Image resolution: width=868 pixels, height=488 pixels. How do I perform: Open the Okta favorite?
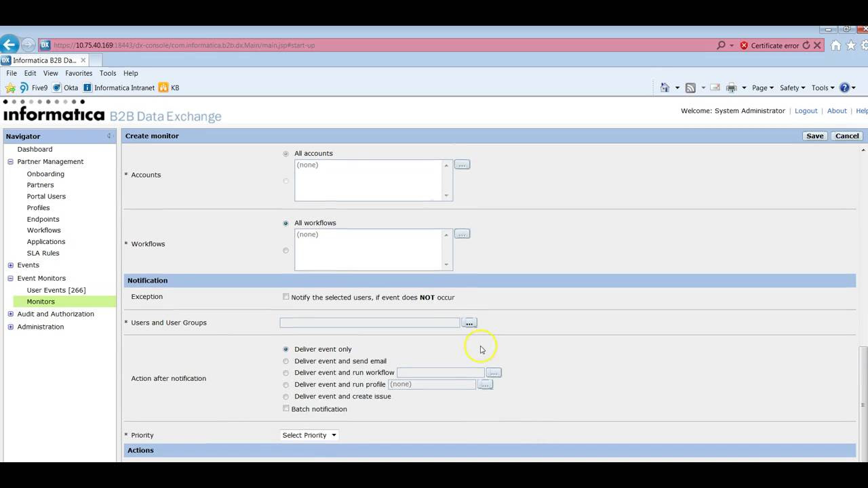(65, 87)
